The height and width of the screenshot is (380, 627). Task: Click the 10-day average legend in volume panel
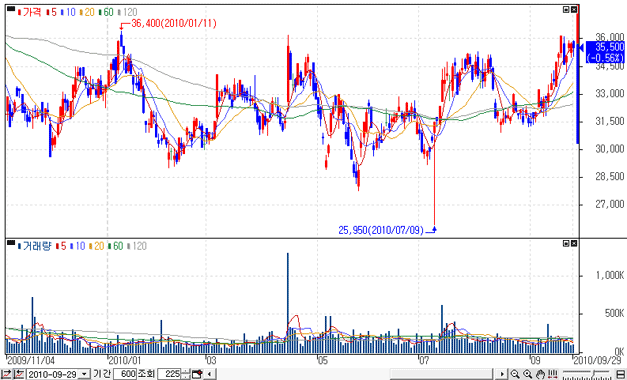coord(78,246)
